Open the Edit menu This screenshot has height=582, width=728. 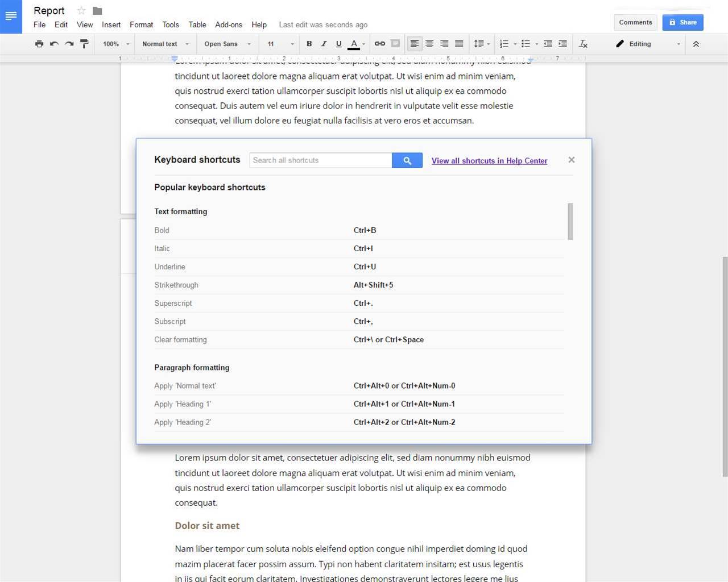(61, 24)
